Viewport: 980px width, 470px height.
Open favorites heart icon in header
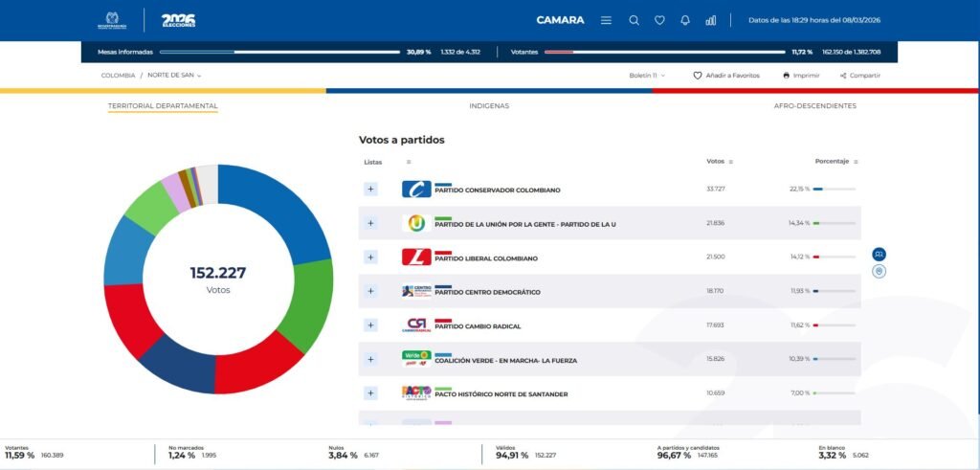click(x=659, y=20)
